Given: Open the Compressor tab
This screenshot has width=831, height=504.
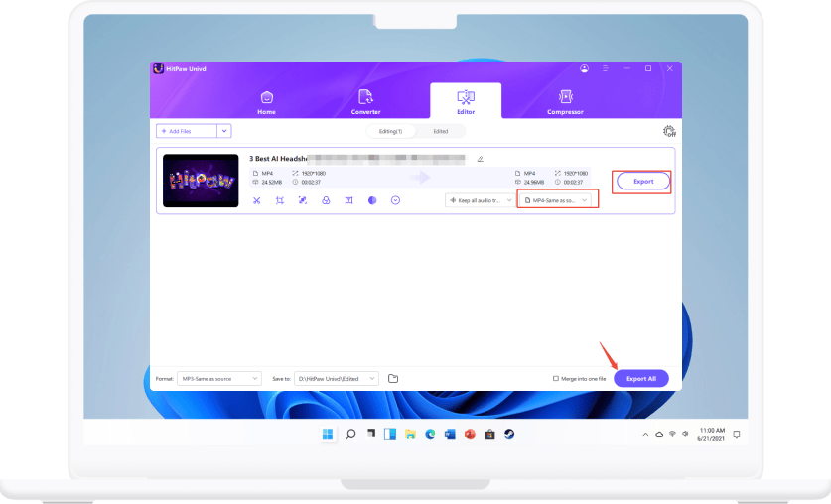Looking at the screenshot, I should click(565, 102).
